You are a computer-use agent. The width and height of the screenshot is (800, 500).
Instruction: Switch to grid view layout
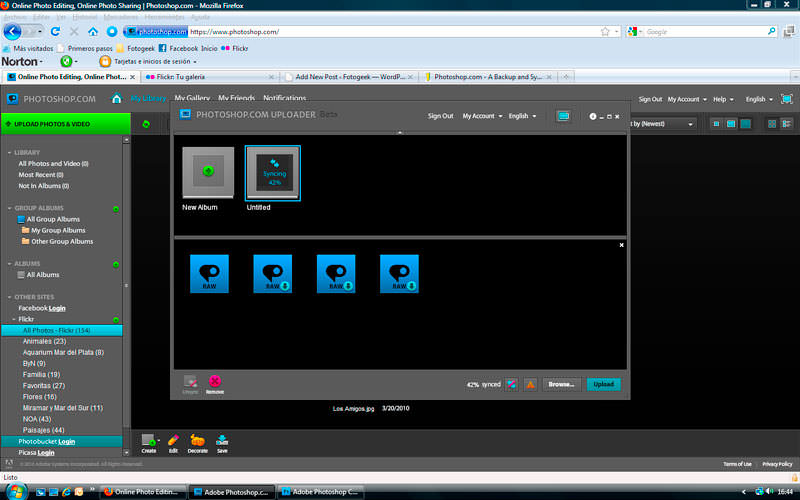(772, 124)
